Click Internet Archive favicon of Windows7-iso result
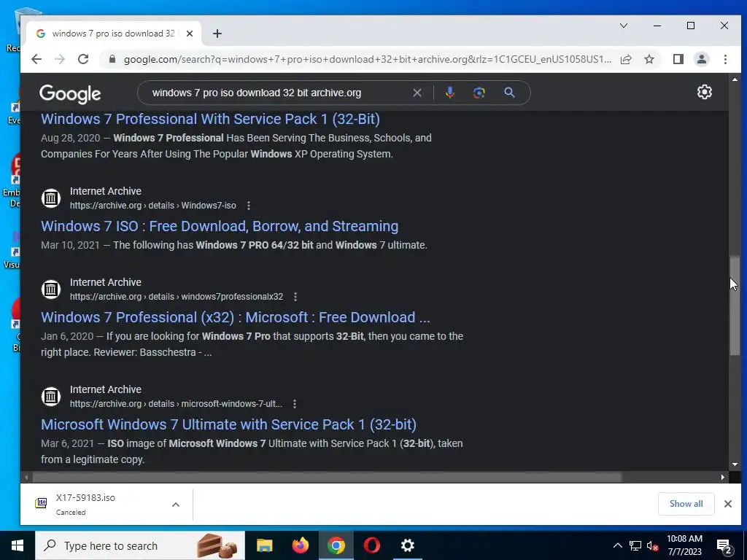Image resolution: width=747 pixels, height=560 pixels. tap(51, 198)
